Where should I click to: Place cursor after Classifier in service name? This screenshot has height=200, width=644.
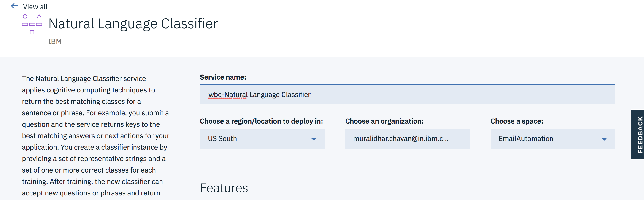pos(311,95)
